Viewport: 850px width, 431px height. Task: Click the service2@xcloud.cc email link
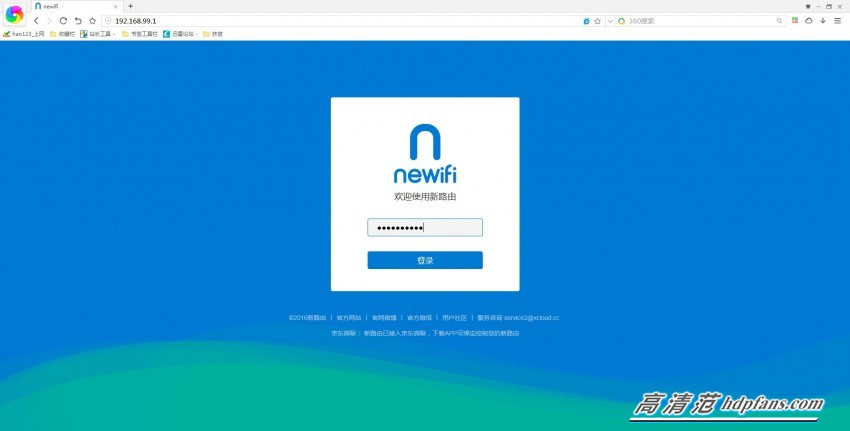[x=531, y=318]
